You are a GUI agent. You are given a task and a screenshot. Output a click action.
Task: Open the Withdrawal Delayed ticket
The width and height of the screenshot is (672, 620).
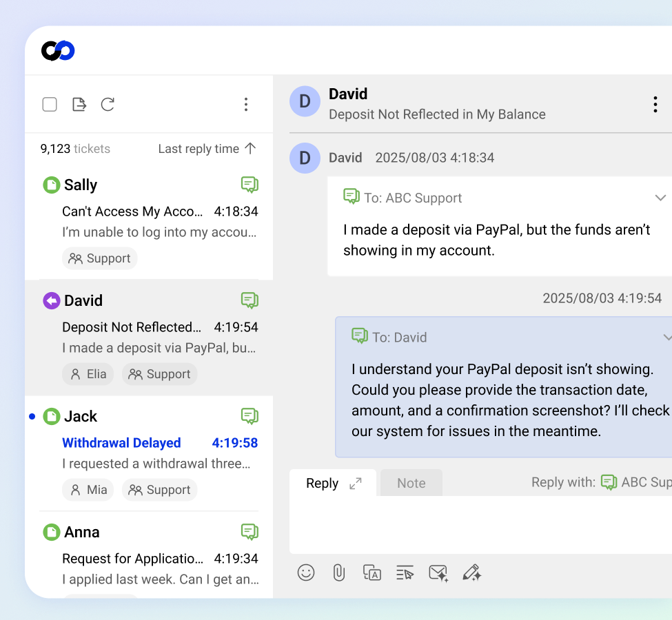coord(121,443)
